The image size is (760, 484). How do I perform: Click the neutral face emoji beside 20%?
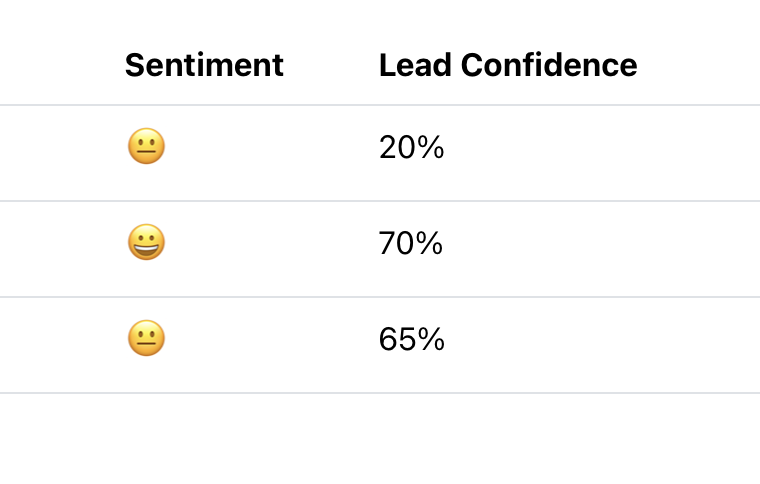(x=146, y=148)
